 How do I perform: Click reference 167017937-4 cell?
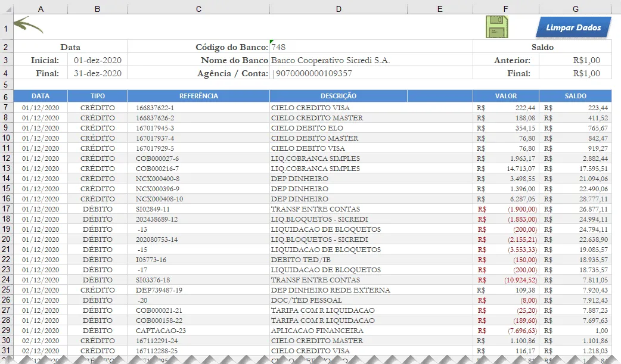click(198, 138)
